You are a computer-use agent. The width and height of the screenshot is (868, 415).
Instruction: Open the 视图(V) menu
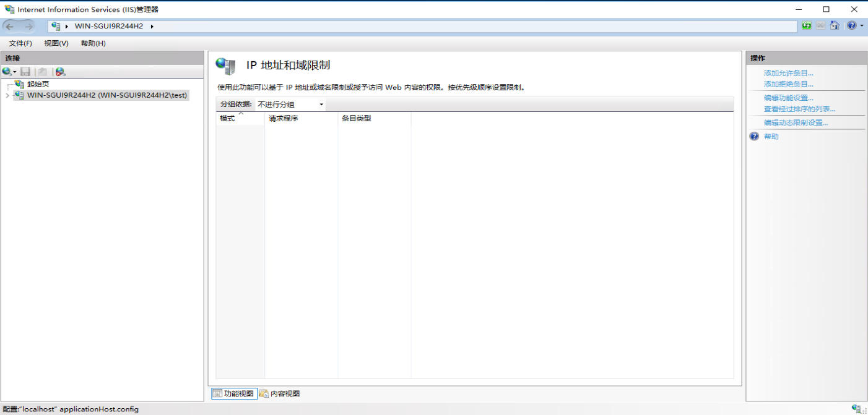tap(56, 43)
